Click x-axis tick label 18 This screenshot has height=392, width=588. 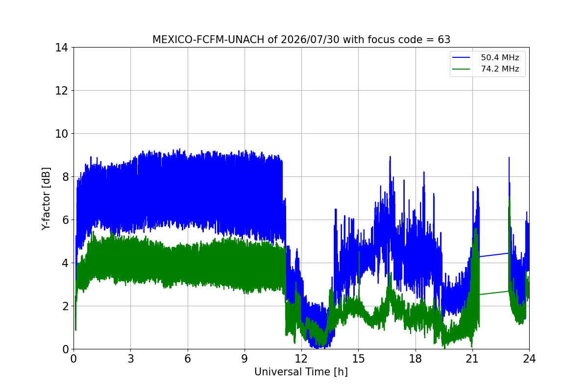415,358
